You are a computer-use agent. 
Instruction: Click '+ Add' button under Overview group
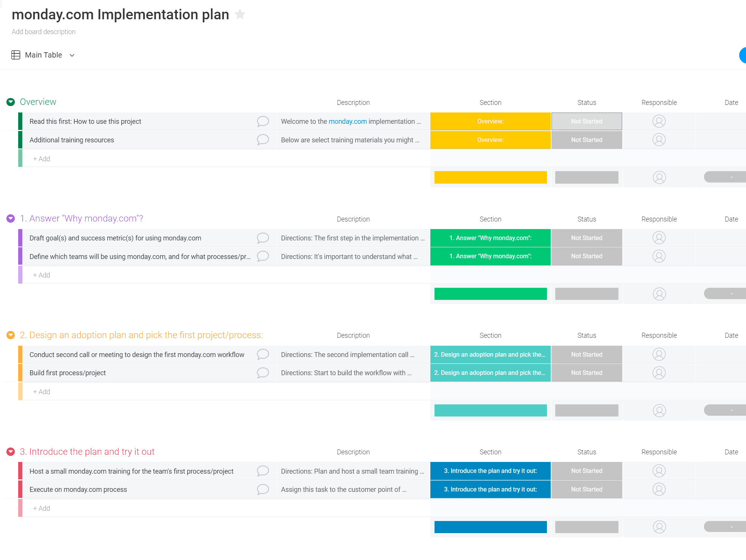click(x=40, y=158)
